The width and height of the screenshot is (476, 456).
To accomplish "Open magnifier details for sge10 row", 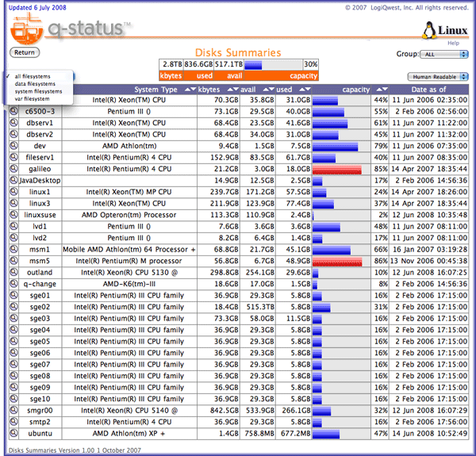I will (13, 399).
